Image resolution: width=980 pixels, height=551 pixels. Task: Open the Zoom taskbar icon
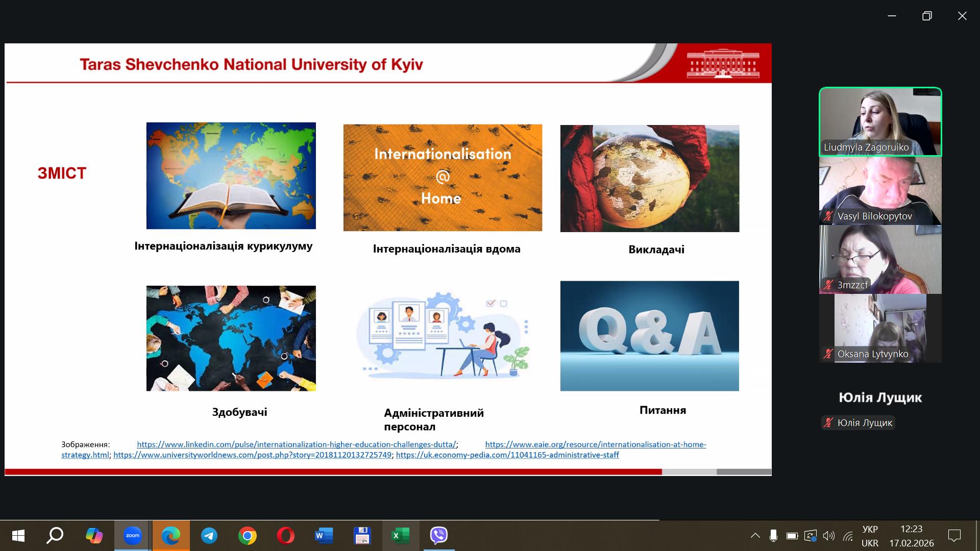coord(132,535)
